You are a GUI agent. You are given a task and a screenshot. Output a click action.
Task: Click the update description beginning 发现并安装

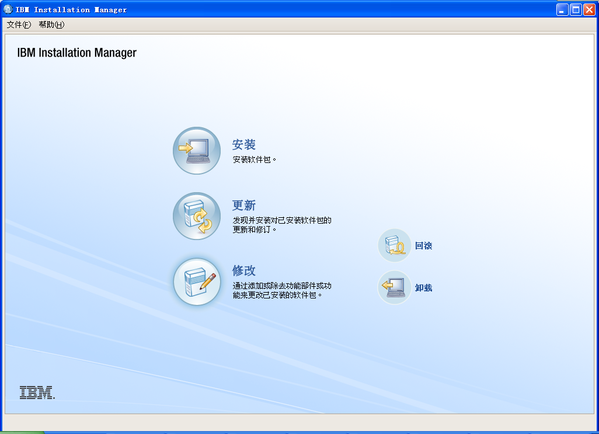(282, 225)
